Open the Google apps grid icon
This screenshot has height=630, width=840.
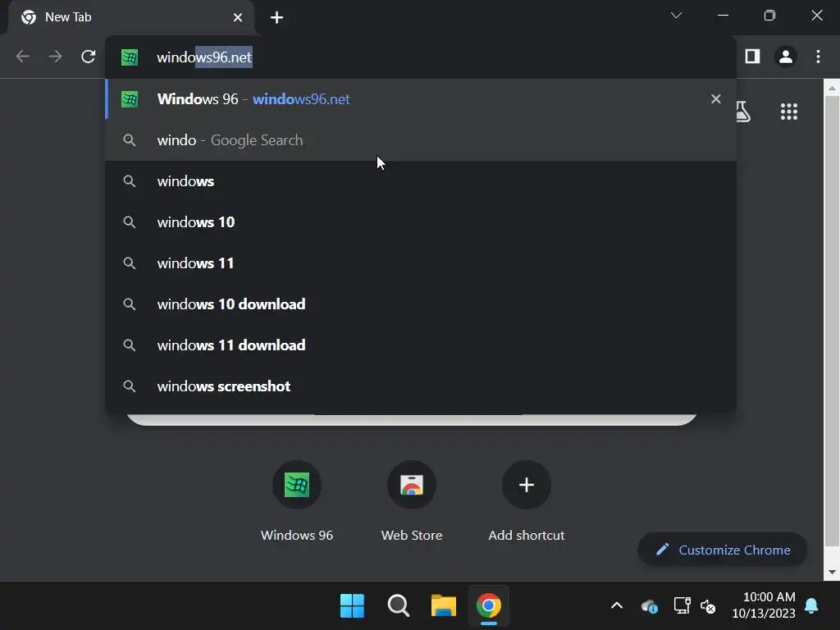[789, 112]
